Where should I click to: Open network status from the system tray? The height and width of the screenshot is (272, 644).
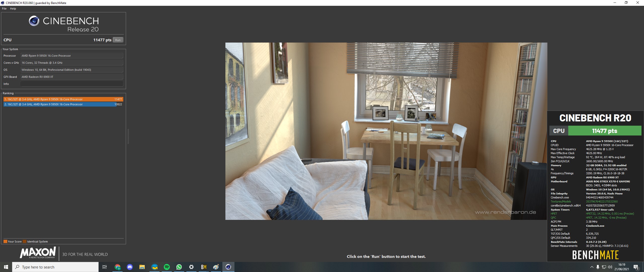(x=604, y=267)
